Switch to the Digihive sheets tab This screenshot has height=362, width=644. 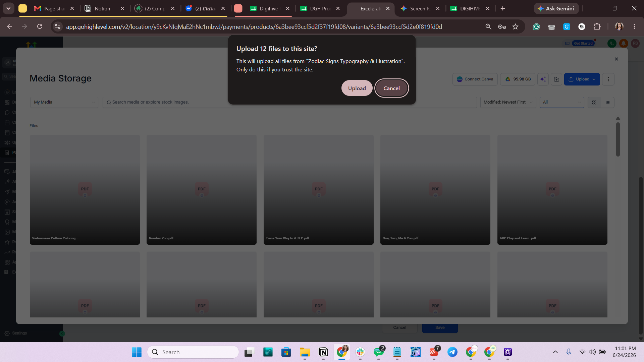[x=268, y=8]
